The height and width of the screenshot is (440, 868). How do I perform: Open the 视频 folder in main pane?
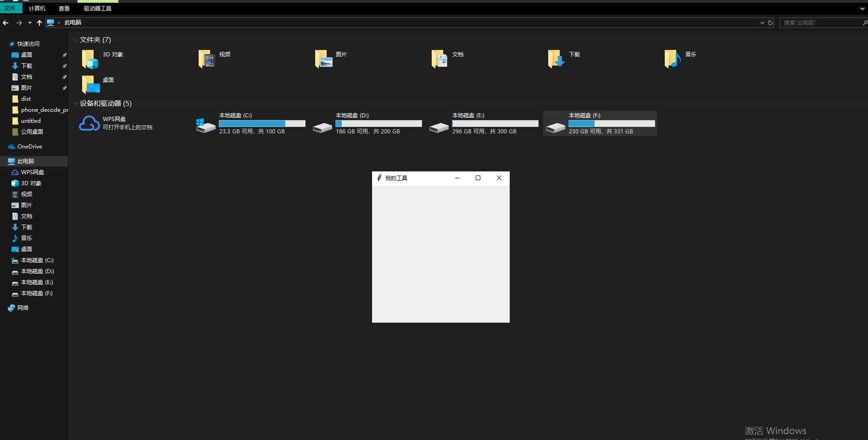[206, 59]
